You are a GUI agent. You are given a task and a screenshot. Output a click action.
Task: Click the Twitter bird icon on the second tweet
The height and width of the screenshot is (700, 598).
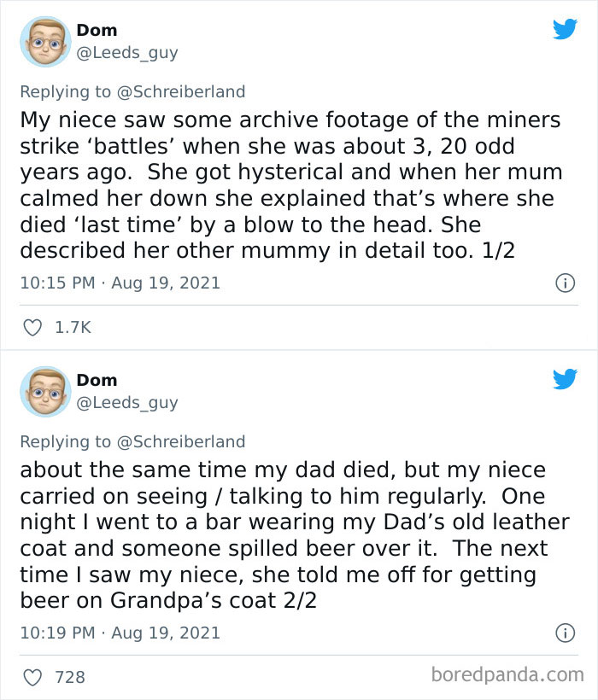(566, 379)
